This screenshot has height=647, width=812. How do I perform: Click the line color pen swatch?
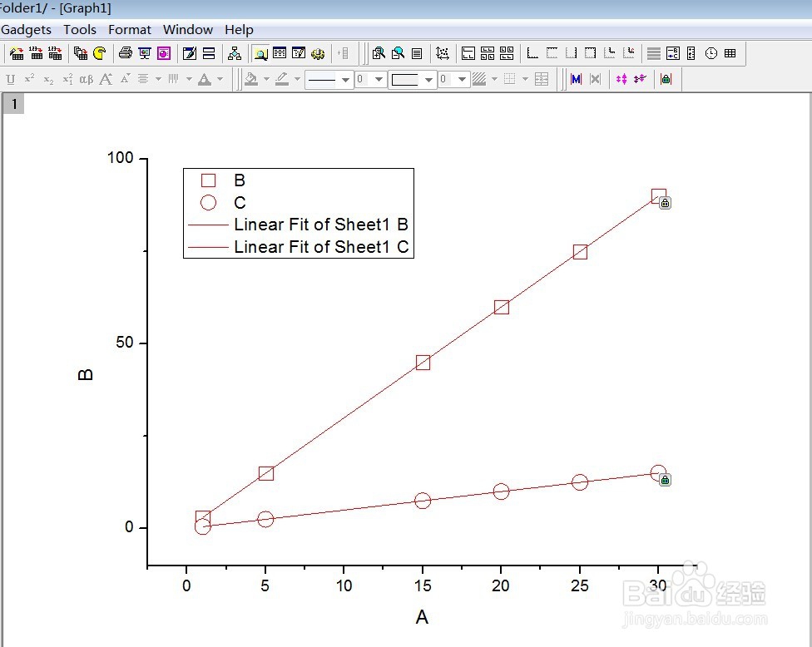point(282,79)
